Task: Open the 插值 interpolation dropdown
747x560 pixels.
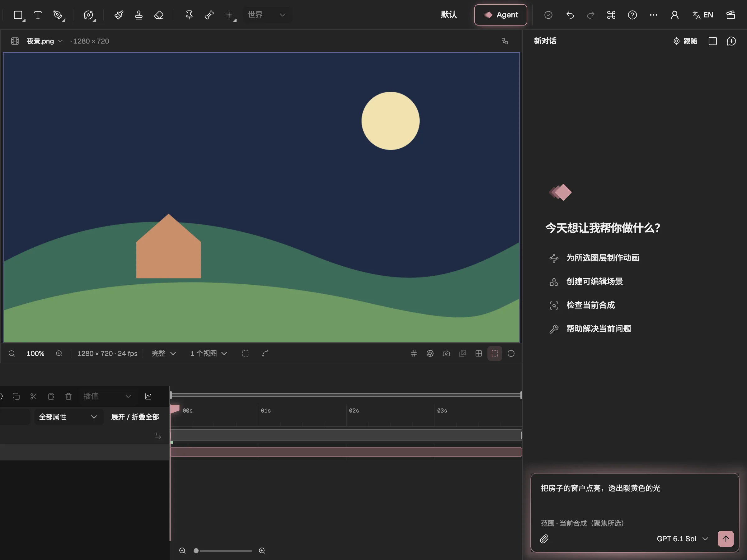Action: [x=107, y=396]
